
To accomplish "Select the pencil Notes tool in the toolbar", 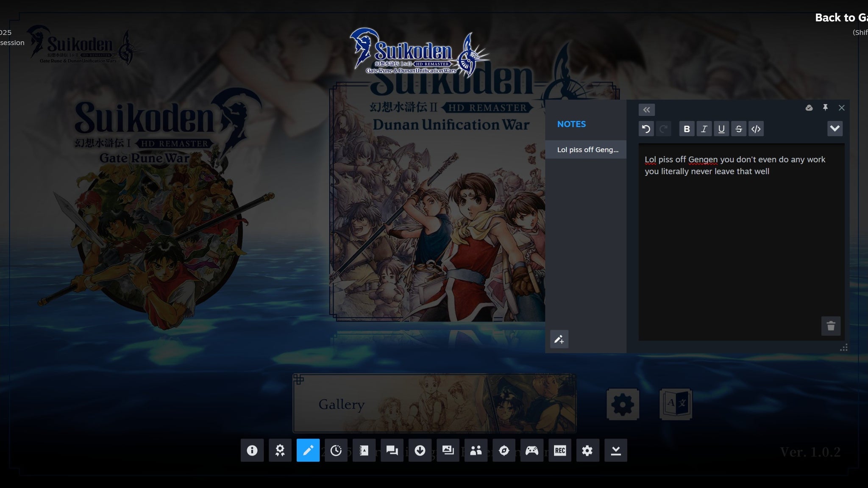I will (x=309, y=450).
